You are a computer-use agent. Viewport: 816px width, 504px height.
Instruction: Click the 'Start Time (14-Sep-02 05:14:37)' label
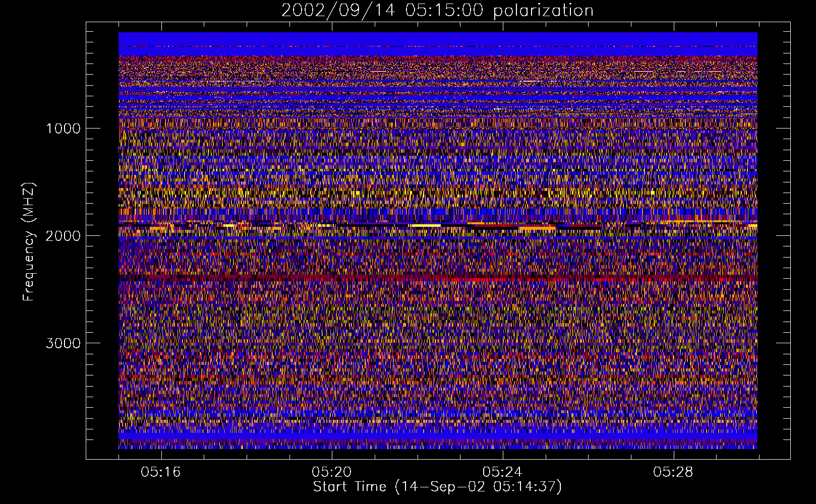click(437, 487)
